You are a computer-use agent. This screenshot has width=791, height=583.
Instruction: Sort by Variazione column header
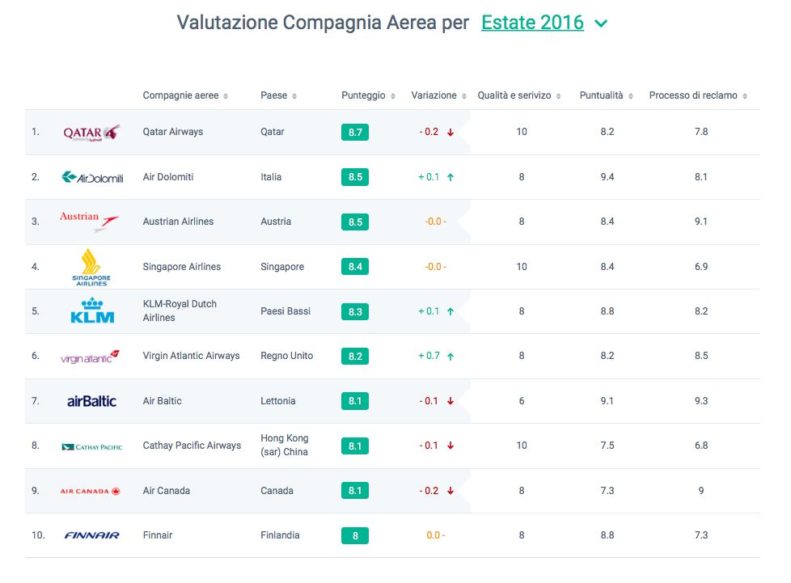tap(438, 96)
